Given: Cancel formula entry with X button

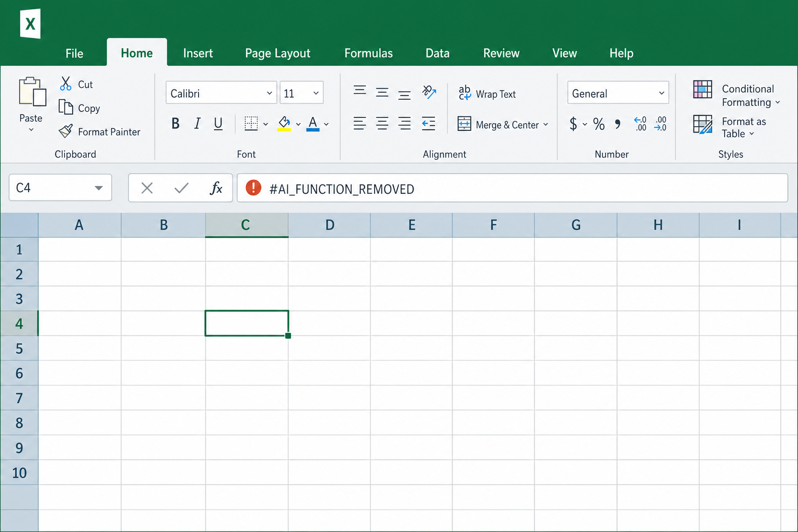Looking at the screenshot, I should pyautogui.click(x=147, y=188).
